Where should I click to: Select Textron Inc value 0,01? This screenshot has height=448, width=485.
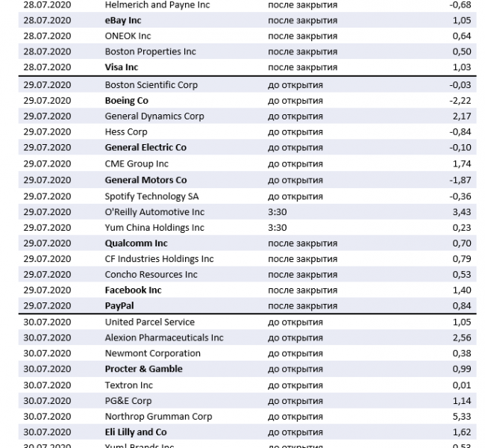pos(462,385)
